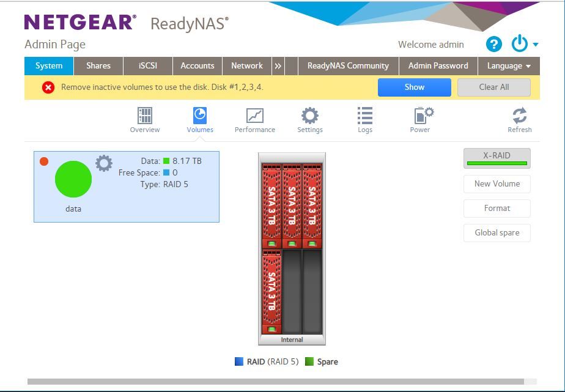The image size is (565, 392).
Task: Switch to the Accounts tab
Action: (x=198, y=66)
